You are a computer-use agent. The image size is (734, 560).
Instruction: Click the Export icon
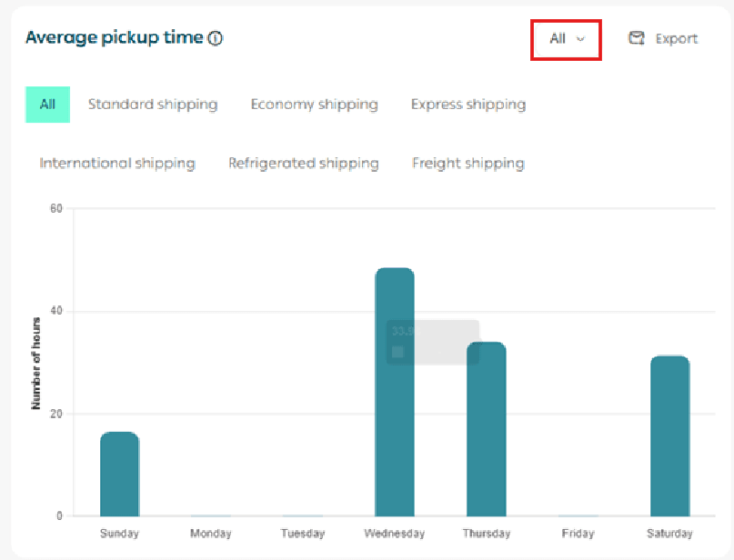[637, 38]
